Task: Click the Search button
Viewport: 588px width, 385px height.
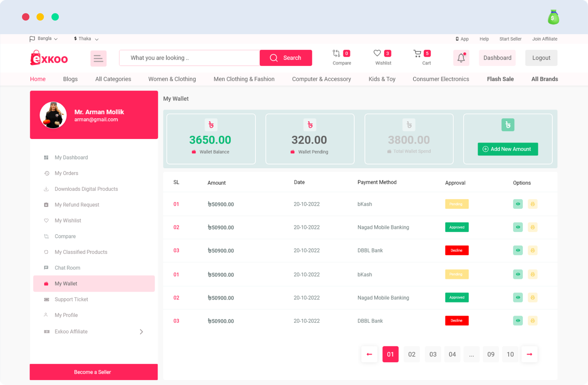Action: (286, 58)
